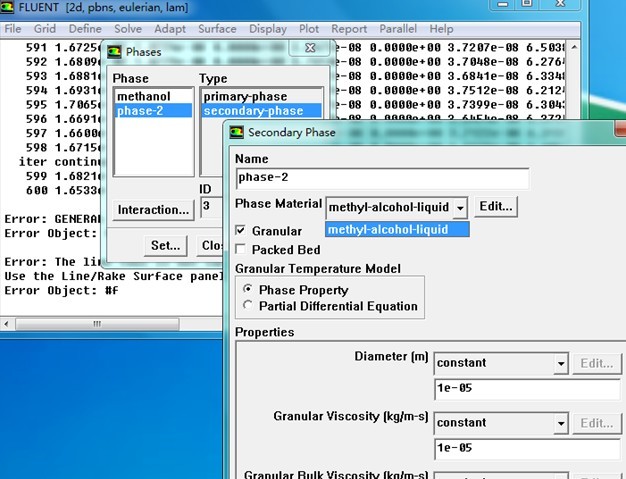
Task: Click the Interaction... button
Action: click(153, 210)
